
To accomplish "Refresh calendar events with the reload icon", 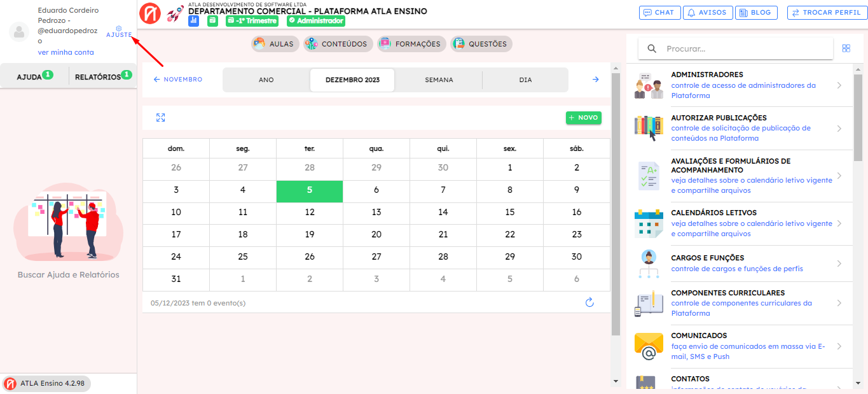I will pyautogui.click(x=589, y=302).
